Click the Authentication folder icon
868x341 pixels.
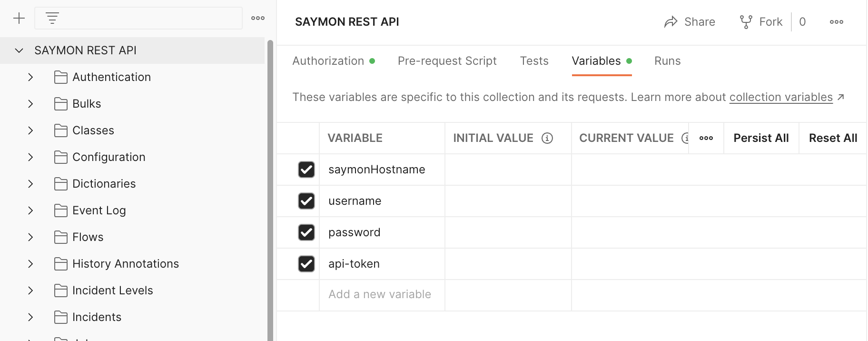tap(61, 77)
